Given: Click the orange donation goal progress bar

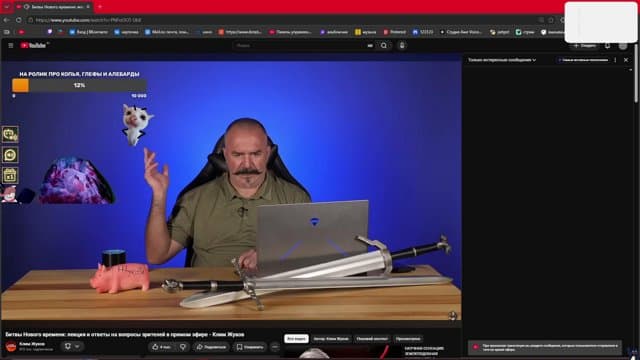Looking at the screenshot, I should point(79,85).
